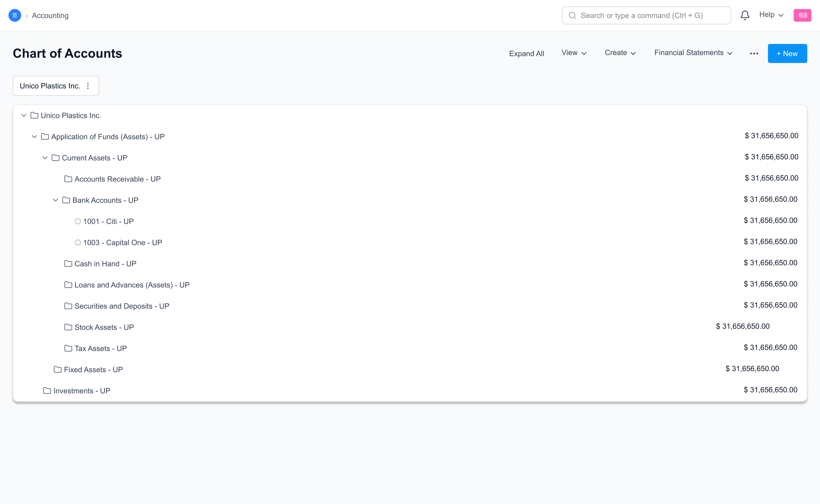This screenshot has height=504, width=820.
Task: Click the Cash in Hand folder icon
Action: point(68,264)
